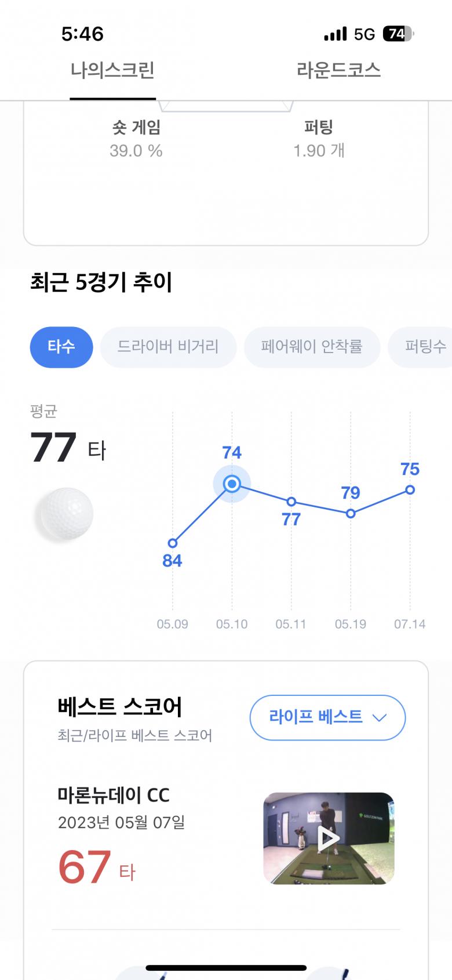Tap the chevron in 라이프 베스트 button
Viewport: 452px width, 980px height.
[380, 718]
